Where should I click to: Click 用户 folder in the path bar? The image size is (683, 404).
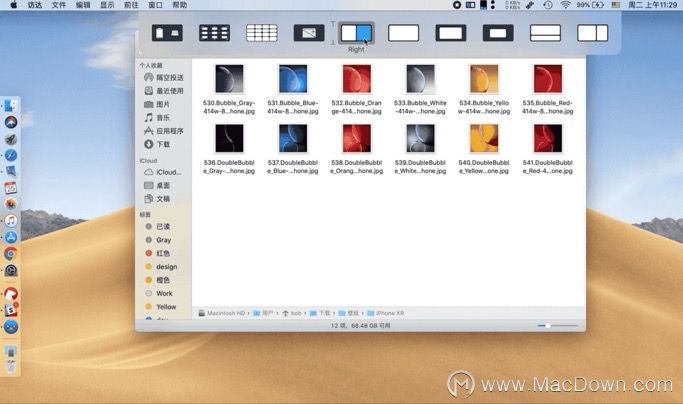[264, 313]
